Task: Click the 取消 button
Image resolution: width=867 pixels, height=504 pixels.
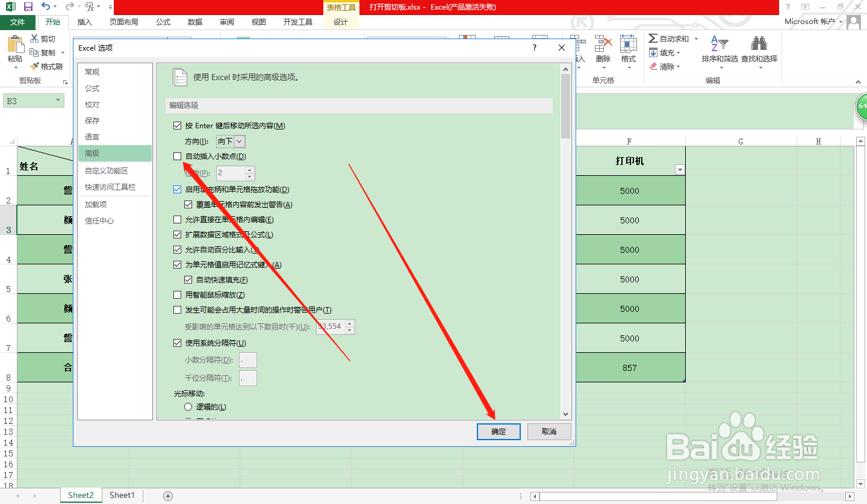Action: [549, 432]
